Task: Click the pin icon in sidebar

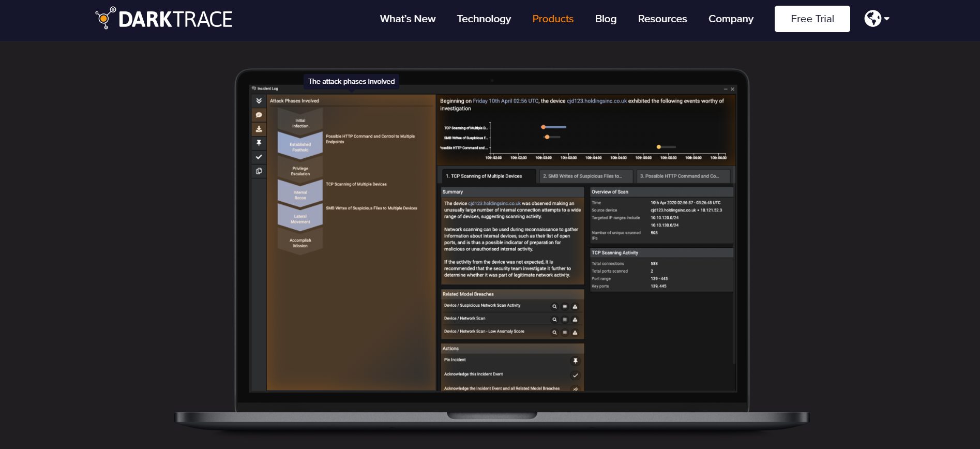Action: pyautogui.click(x=259, y=143)
